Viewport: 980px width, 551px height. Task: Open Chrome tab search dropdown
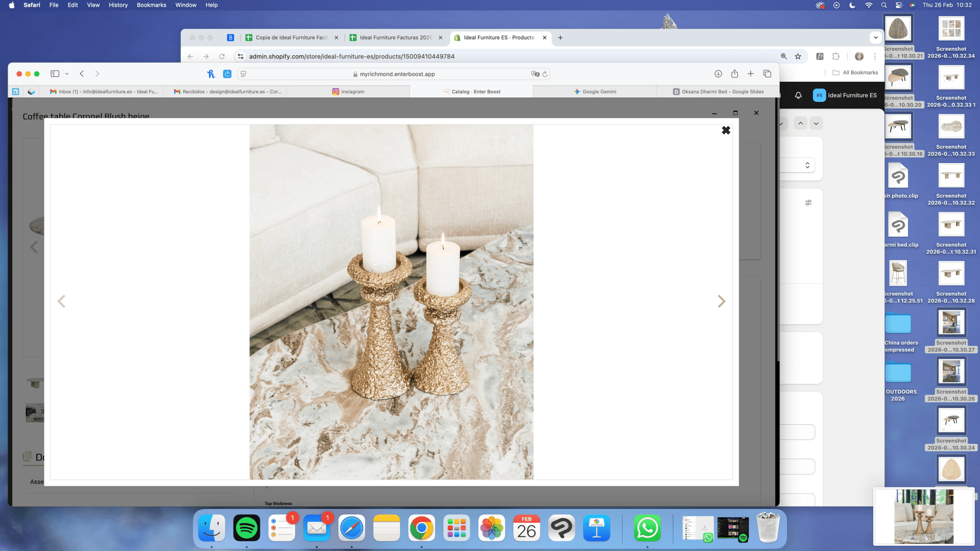pyautogui.click(x=876, y=37)
